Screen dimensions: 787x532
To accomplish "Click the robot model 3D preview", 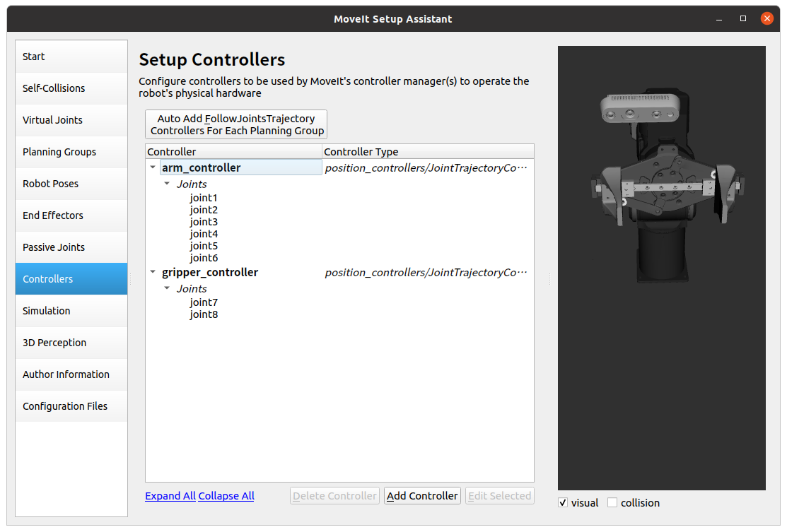I will pyautogui.click(x=662, y=268).
